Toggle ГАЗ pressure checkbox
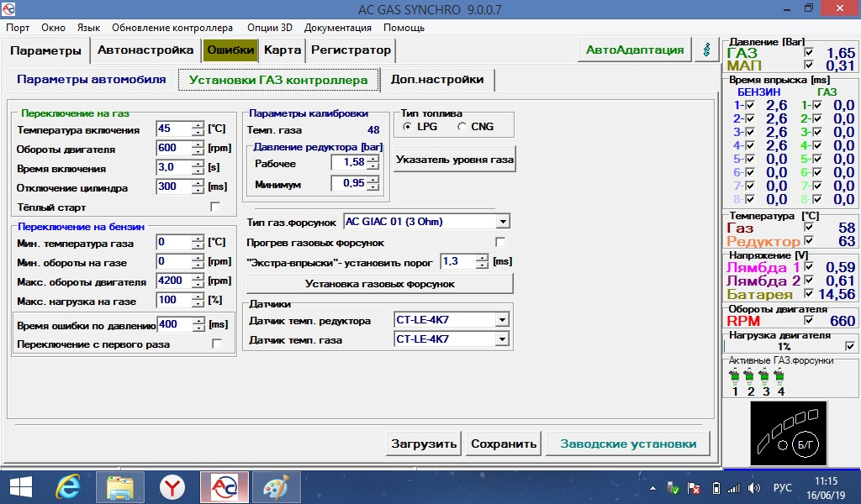Viewport: 861px width, 504px height. click(809, 53)
